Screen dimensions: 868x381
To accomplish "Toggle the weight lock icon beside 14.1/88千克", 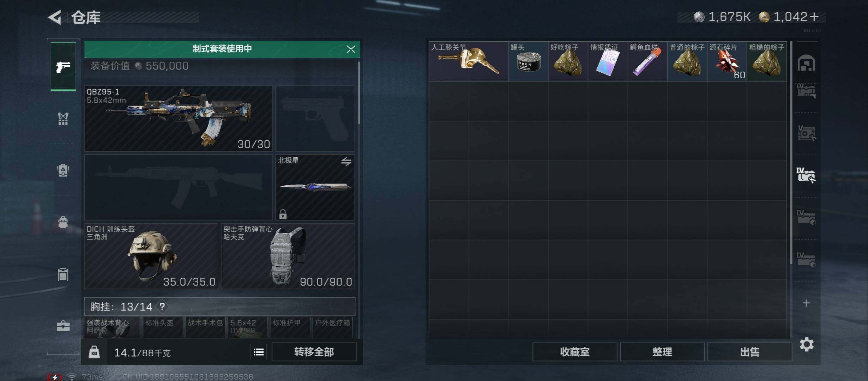I will [x=94, y=352].
